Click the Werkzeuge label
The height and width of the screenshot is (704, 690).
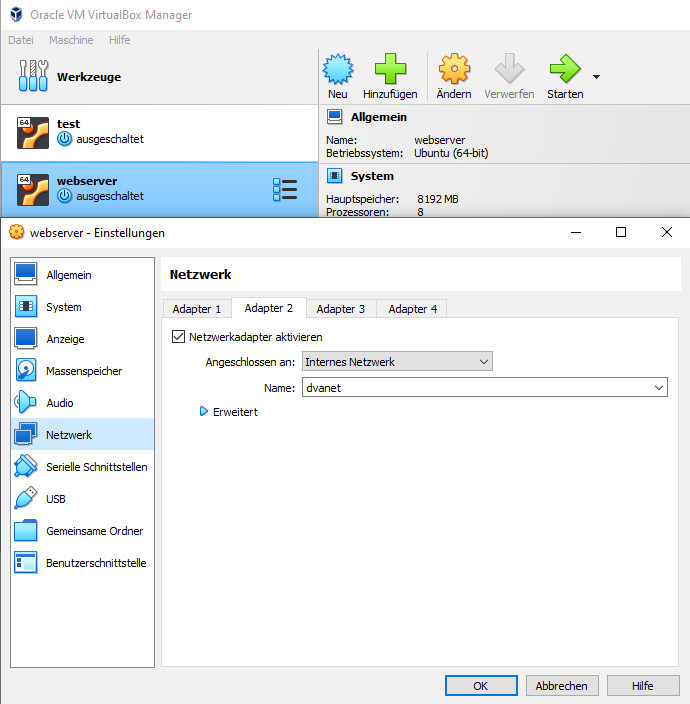pos(89,77)
